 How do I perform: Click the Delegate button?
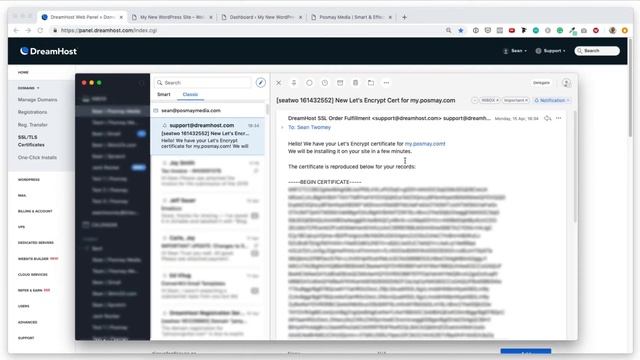tap(541, 83)
